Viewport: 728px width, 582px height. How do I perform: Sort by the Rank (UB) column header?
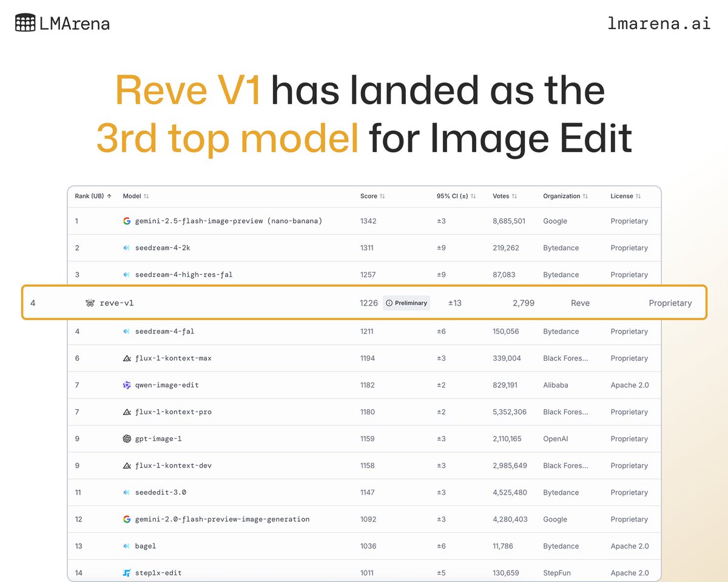89,196
